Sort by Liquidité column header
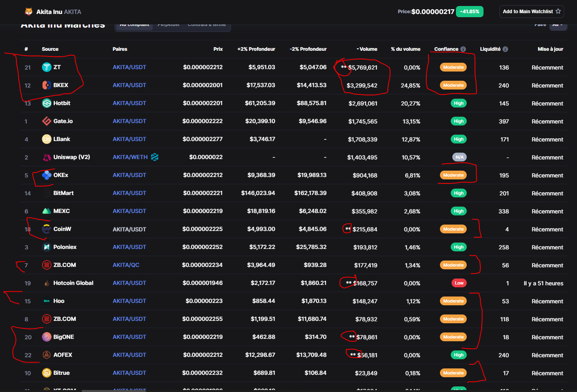 tap(490, 49)
